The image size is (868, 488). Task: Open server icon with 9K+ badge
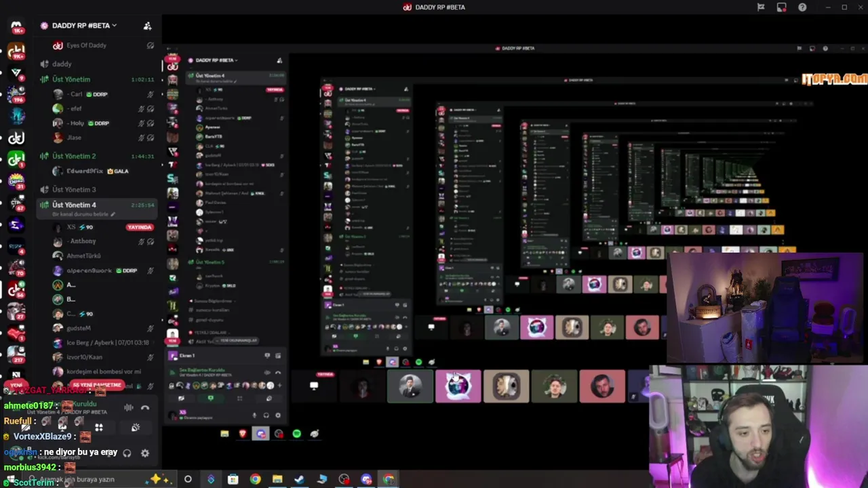16,52
